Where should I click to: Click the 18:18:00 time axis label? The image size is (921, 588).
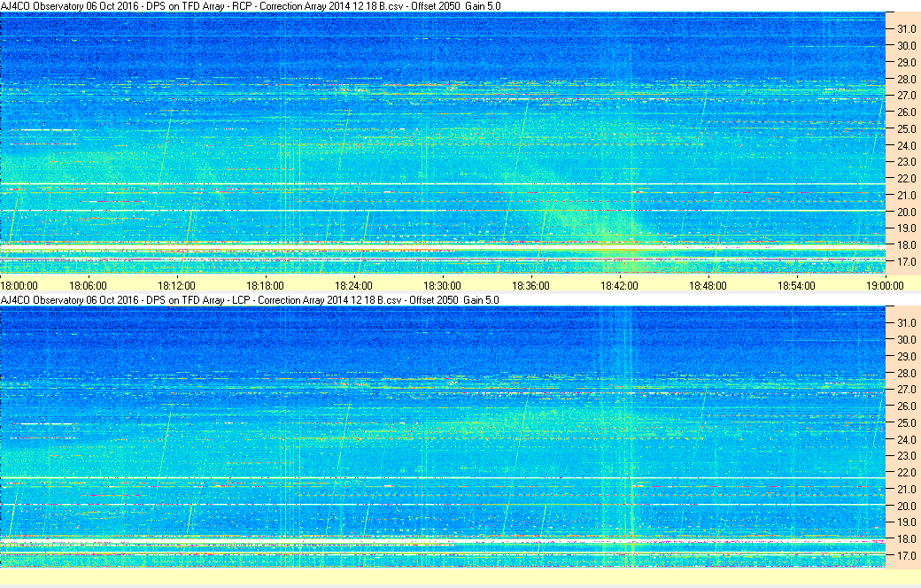click(x=266, y=285)
